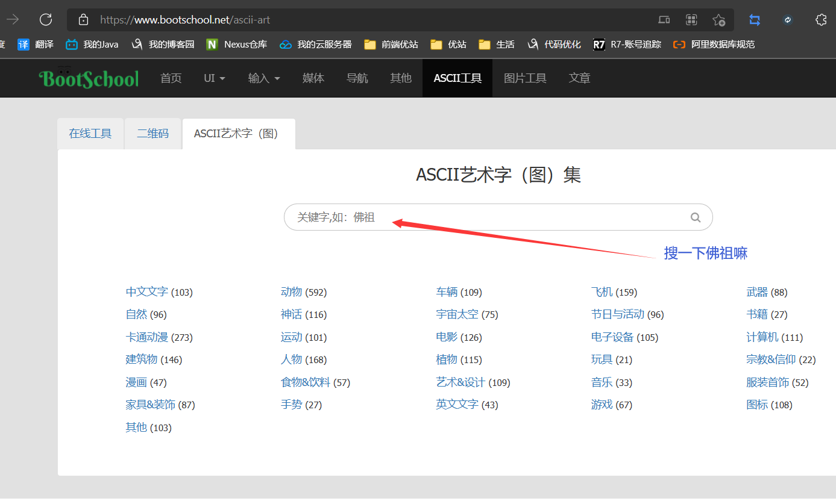Click the search magnifier icon
The width and height of the screenshot is (836, 504).
[x=696, y=217]
